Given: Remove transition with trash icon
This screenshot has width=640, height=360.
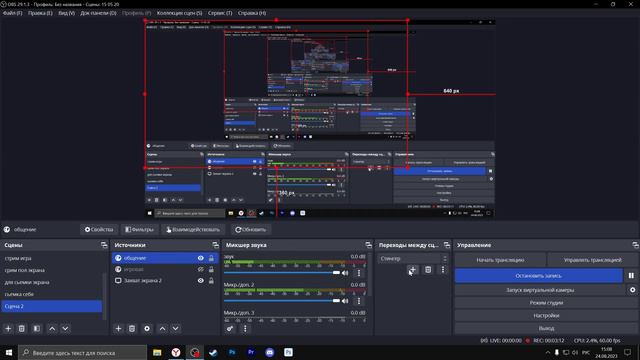Looking at the screenshot, I should (x=428, y=269).
